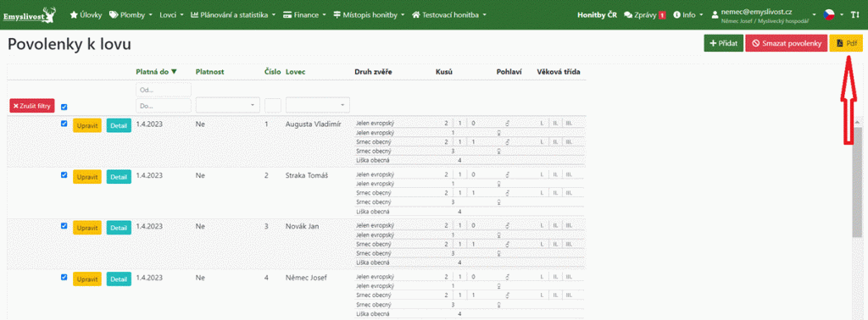Click Smazat povolenky button
The width and height of the screenshot is (868, 320).
(786, 43)
